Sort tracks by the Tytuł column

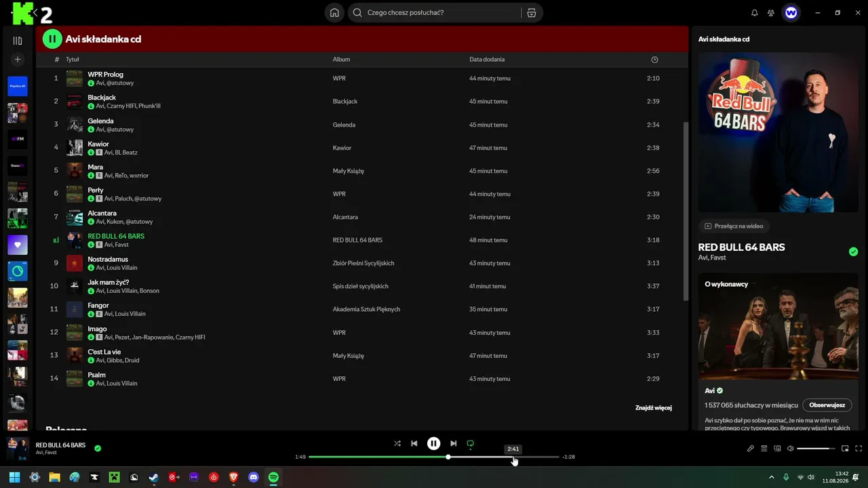pyautogui.click(x=73, y=60)
